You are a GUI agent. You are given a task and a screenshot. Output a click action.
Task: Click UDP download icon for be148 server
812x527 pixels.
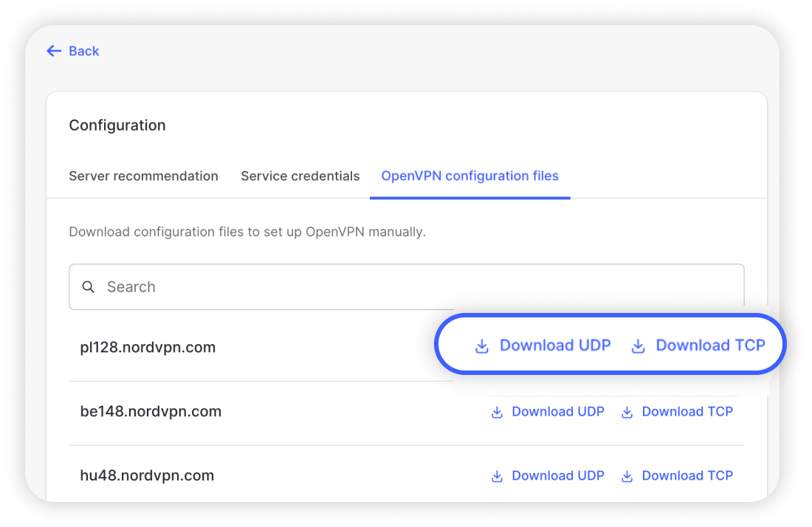click(x=497, y=413)
